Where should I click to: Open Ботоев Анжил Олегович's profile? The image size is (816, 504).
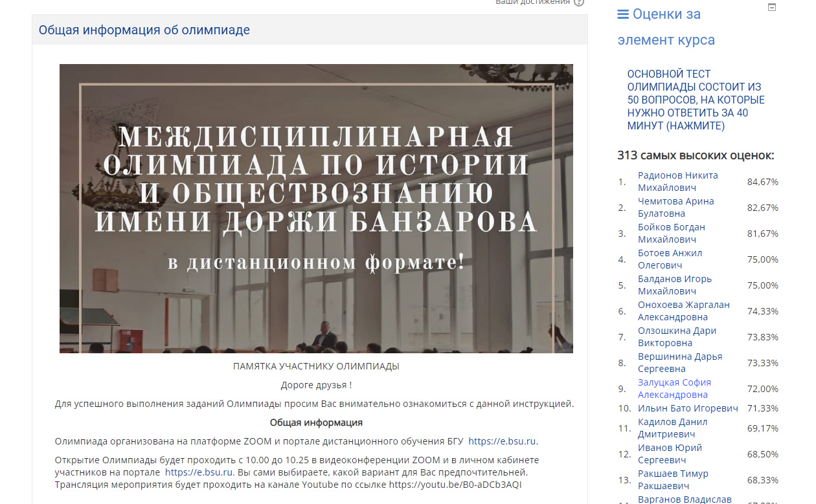(x=670, y=259)
